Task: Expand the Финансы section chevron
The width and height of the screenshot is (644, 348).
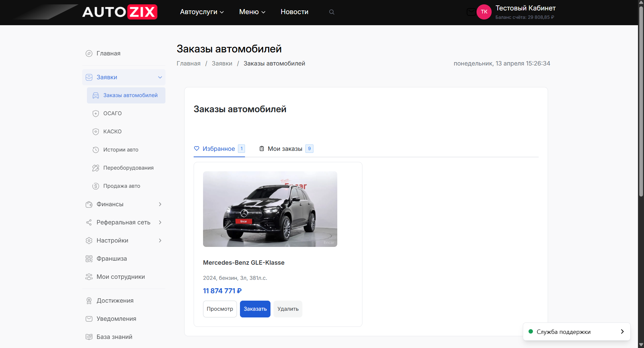Action: [x=160, y=204]
